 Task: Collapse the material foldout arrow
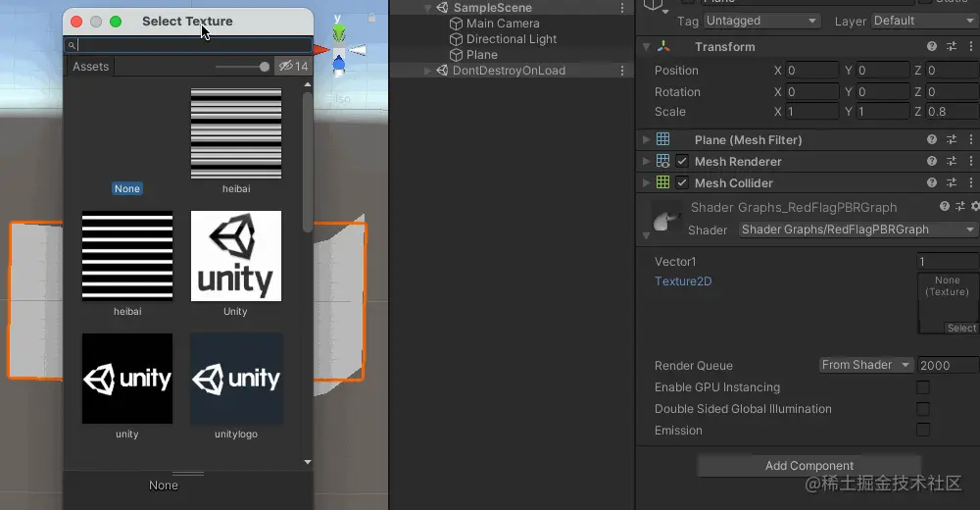[x=646, y=236]
